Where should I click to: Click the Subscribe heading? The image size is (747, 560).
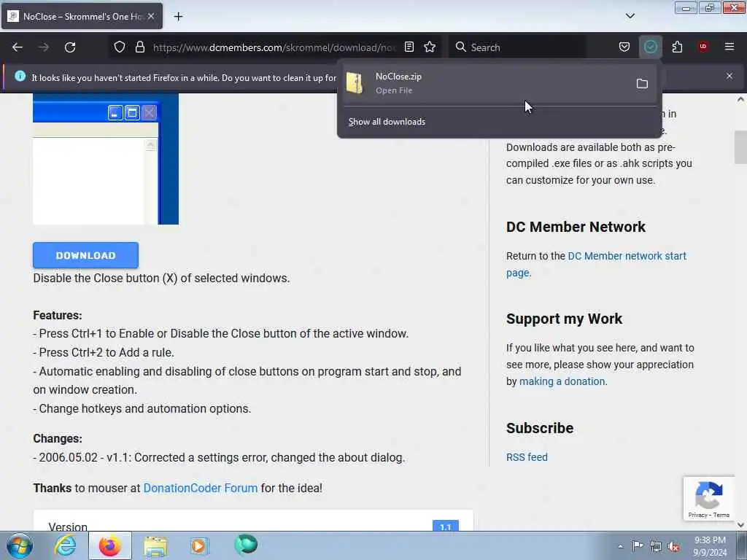pos(540,428)
